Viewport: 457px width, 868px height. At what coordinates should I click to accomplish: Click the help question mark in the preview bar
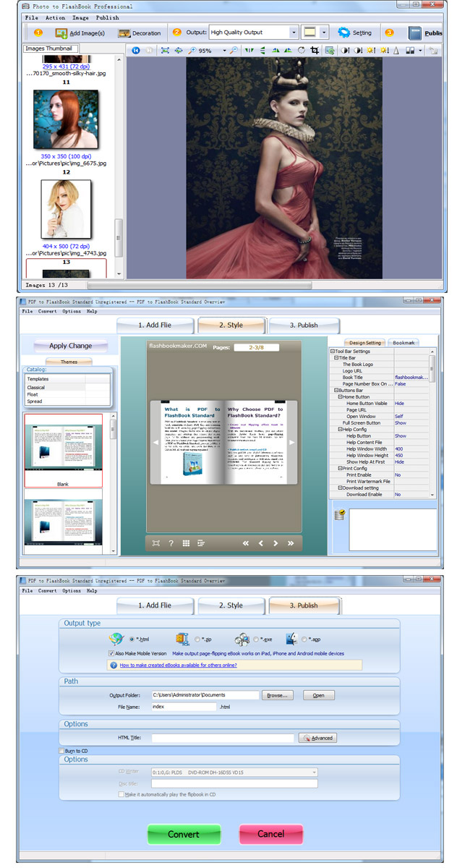click(171, 542)
